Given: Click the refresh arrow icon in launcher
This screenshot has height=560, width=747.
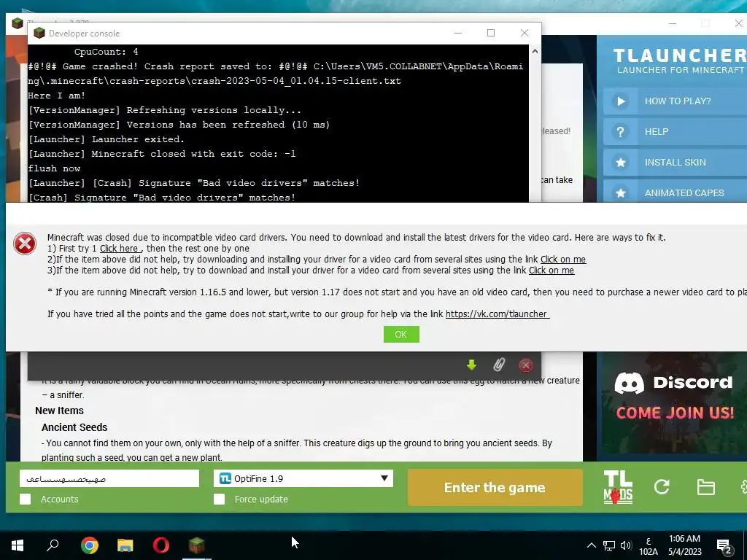Looking at the screenshot, I should [662, 486].
